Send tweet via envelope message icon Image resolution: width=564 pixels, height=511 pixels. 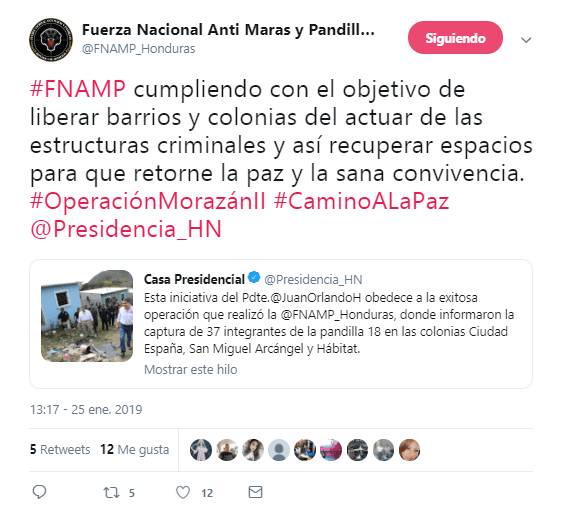click(x=255, y=492)
